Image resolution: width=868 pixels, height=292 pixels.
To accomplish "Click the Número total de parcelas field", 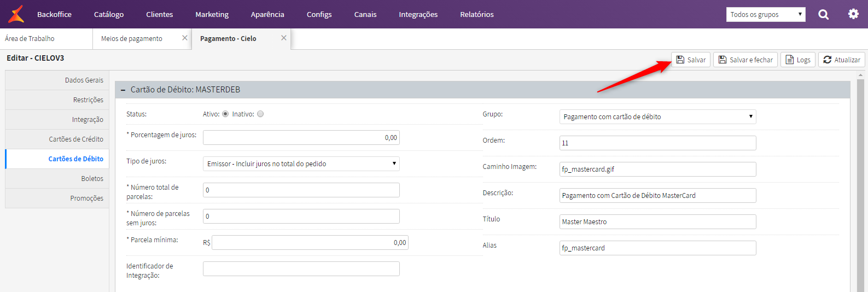I will 301,190.
